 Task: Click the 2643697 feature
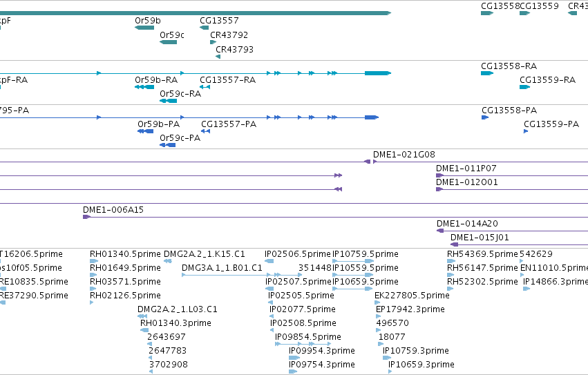pyautogui.click(x=150, y=344)
